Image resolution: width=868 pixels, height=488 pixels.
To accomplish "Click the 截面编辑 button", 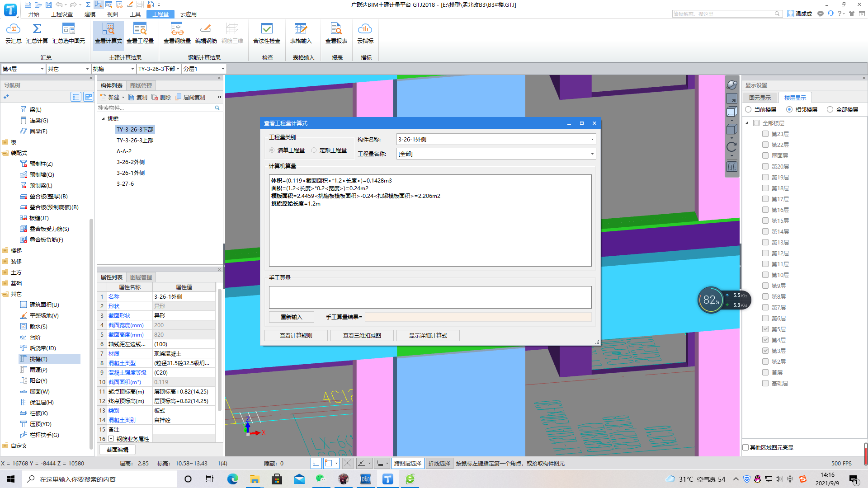I will click(118, 450).
